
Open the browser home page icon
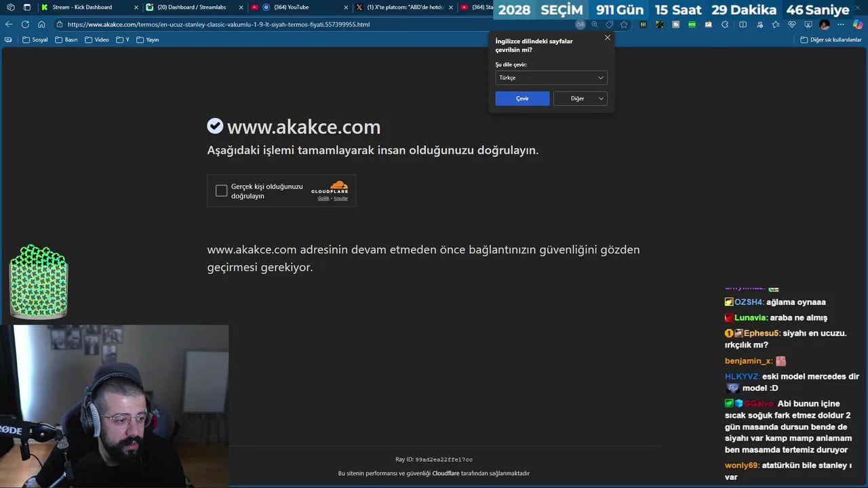41,24
